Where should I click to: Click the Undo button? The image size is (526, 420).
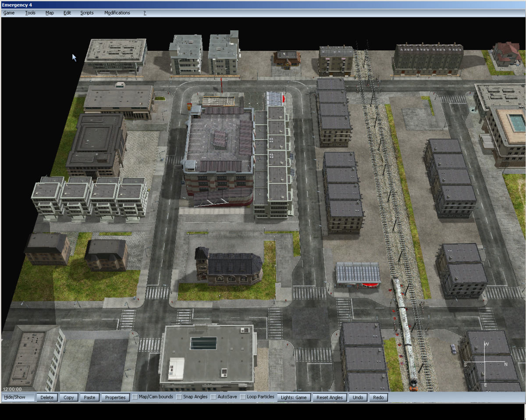point(358,397)
